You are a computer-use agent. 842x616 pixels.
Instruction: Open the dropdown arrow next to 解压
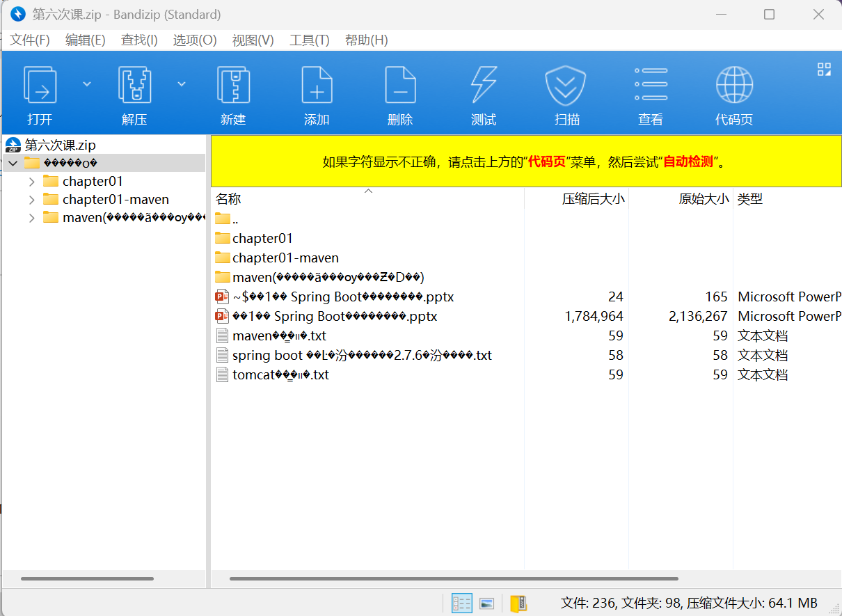pos(182,84)
